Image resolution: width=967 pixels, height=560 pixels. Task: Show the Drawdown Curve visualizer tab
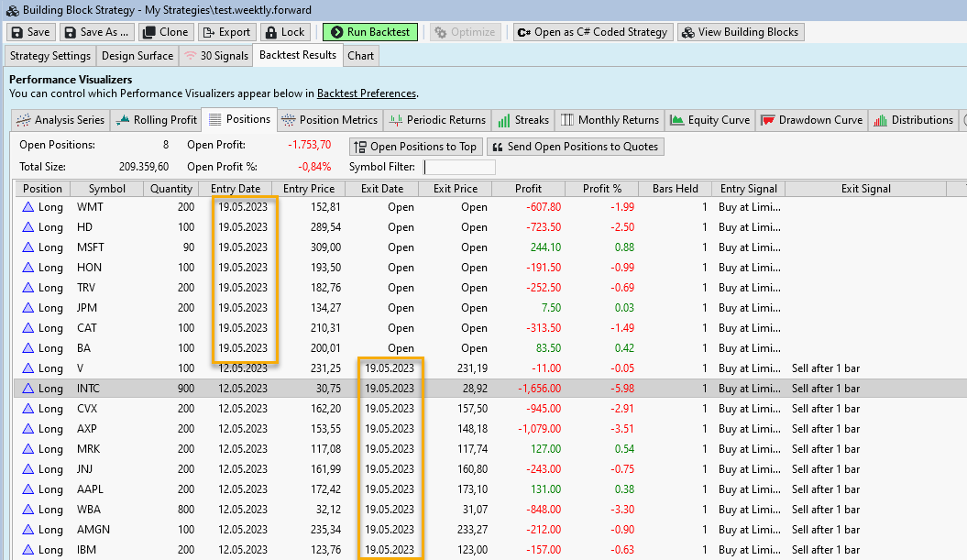coord(812,120)
